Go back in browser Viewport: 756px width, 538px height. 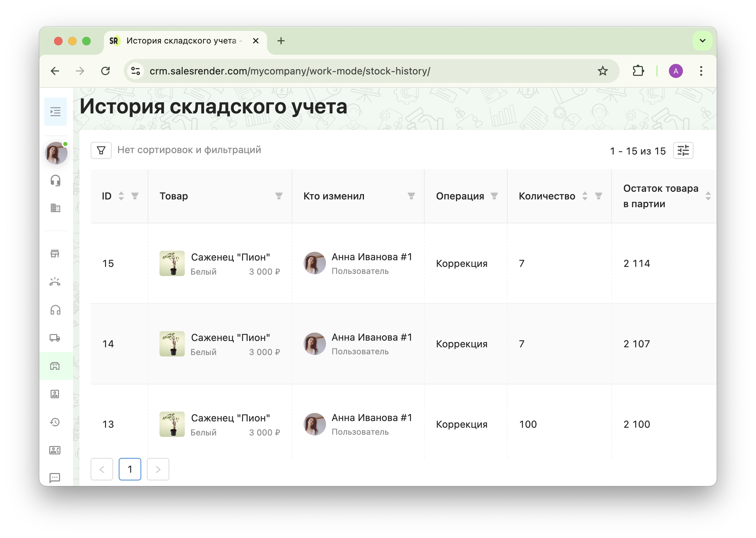[x=55, y=71]
